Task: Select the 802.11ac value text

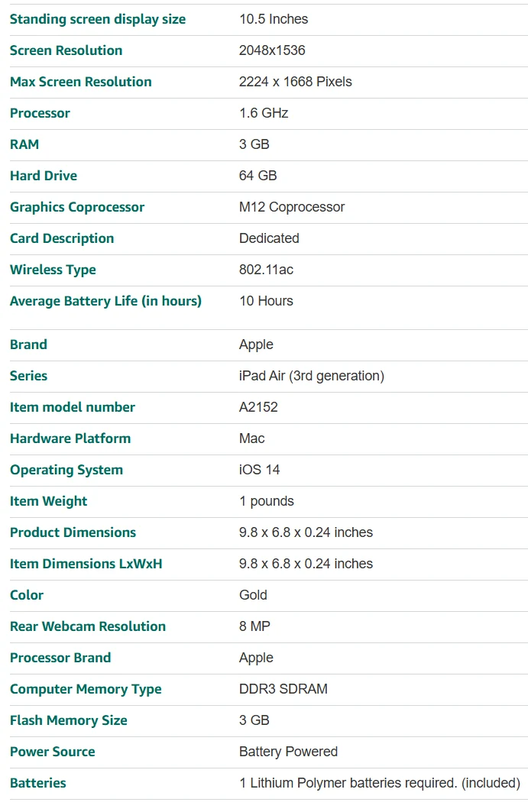Action: point(267,270)
